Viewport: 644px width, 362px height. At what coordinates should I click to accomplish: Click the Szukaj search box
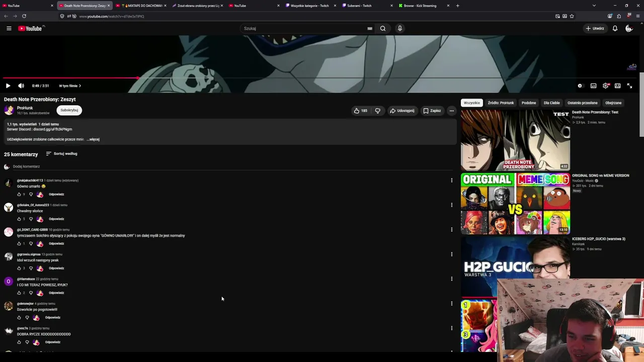tap(305, 29)
